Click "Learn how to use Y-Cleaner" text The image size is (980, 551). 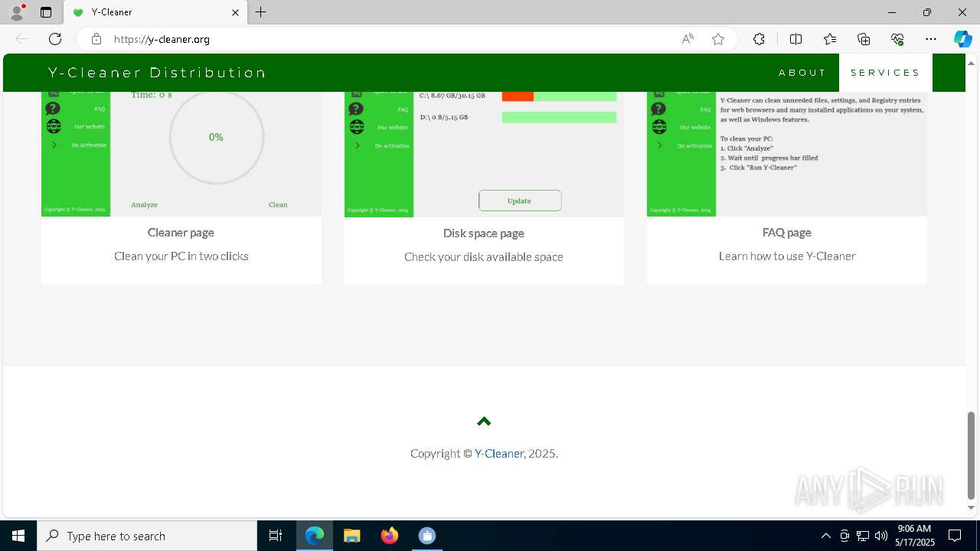787,256
